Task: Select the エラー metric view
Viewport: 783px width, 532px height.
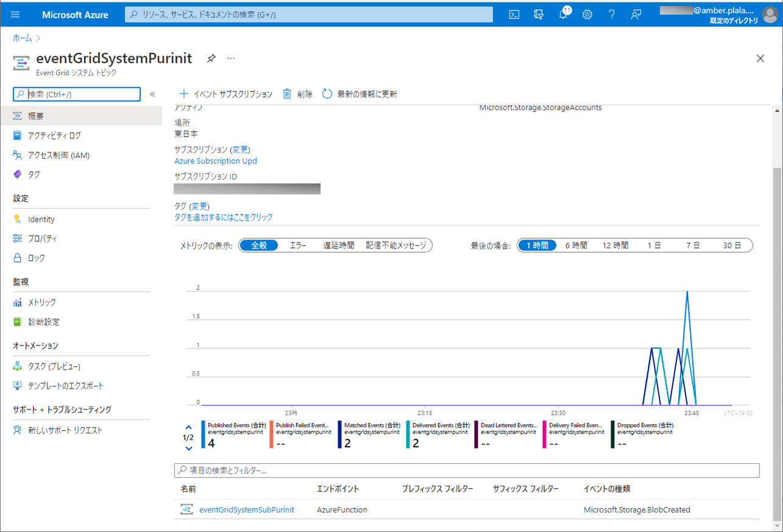Action: 298,246
